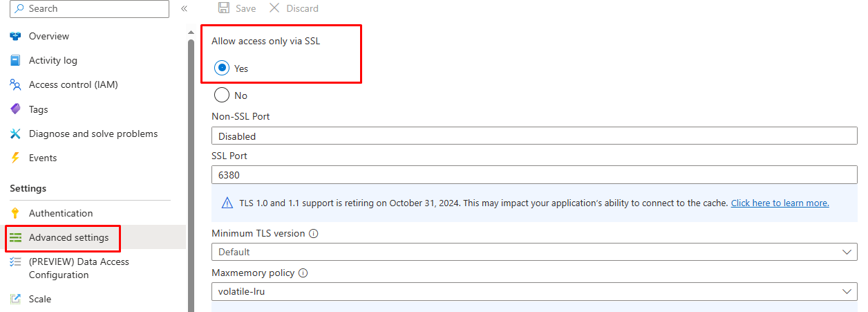The image size is (868, 312).
Task: Click in the sidebar Search field
Action: click(x=90, y=9)
